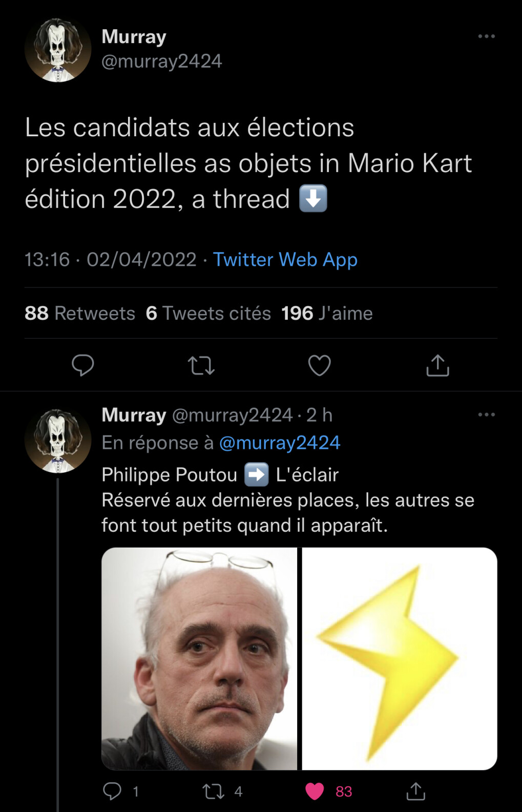Retweet the Mario Kart thread tweet
This screenshot has width=522, height=812.
click(x=201, y=365)
